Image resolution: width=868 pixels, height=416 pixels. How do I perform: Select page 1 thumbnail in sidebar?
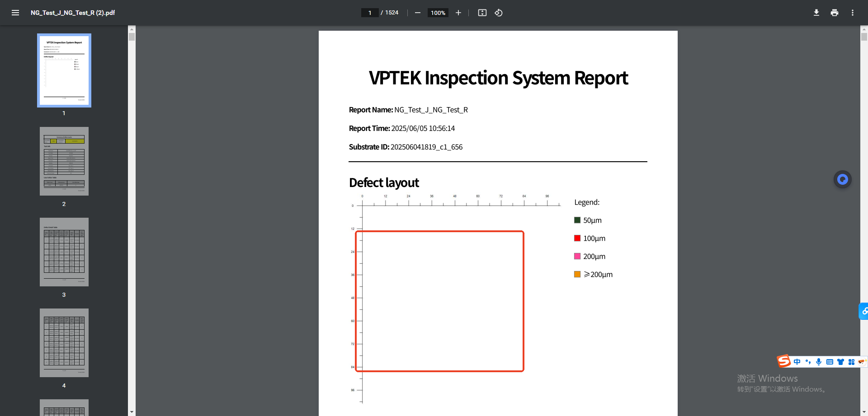64,70
